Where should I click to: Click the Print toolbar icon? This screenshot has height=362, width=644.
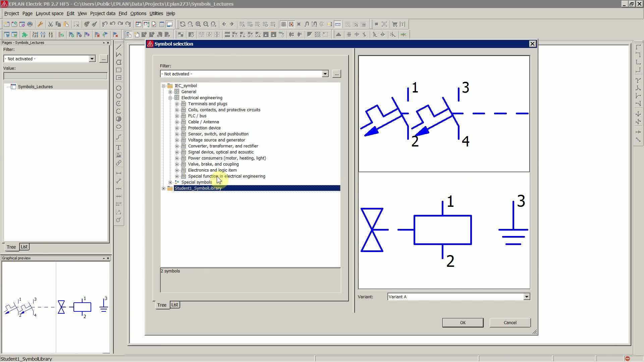(30, 24)
